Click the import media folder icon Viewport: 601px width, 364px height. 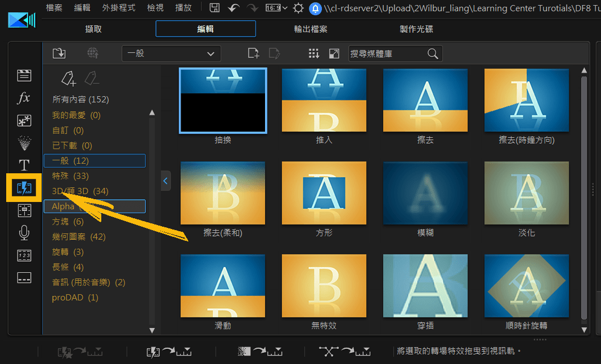(x=59, y=53)
